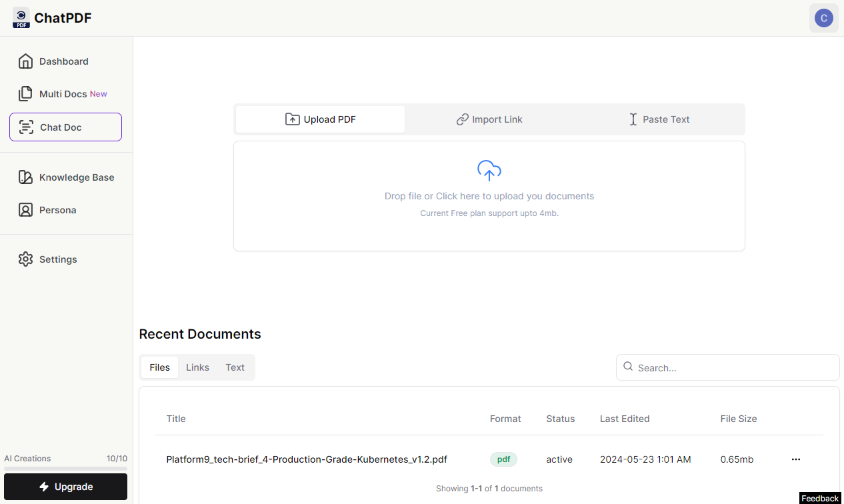844x504 pixels.
Task: Open Dashboard from the sidebar
Action: [x=65, y=61]
